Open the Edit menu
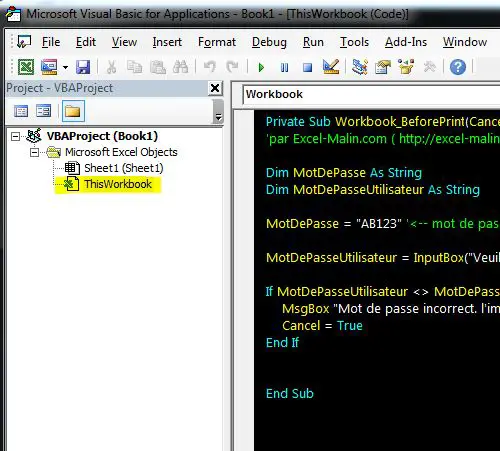This screenshot has width=500, height=451. [86, 42]
